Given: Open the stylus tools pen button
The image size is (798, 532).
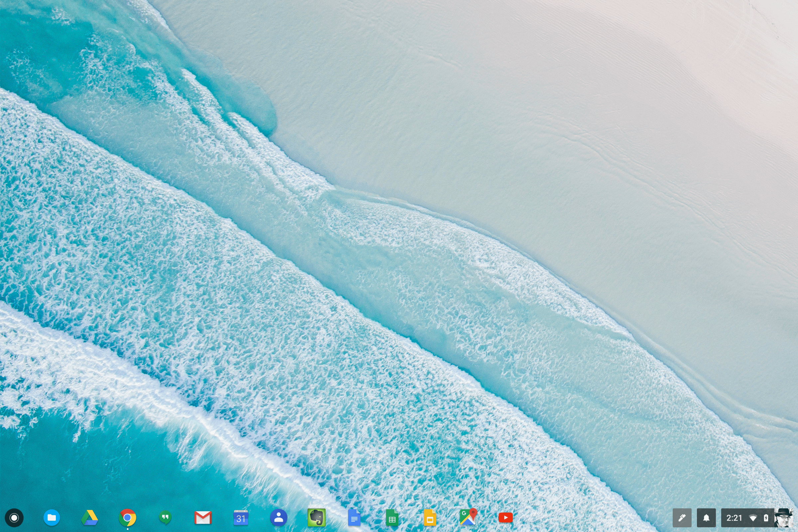Looking at the screenshot, I should 682,518.
